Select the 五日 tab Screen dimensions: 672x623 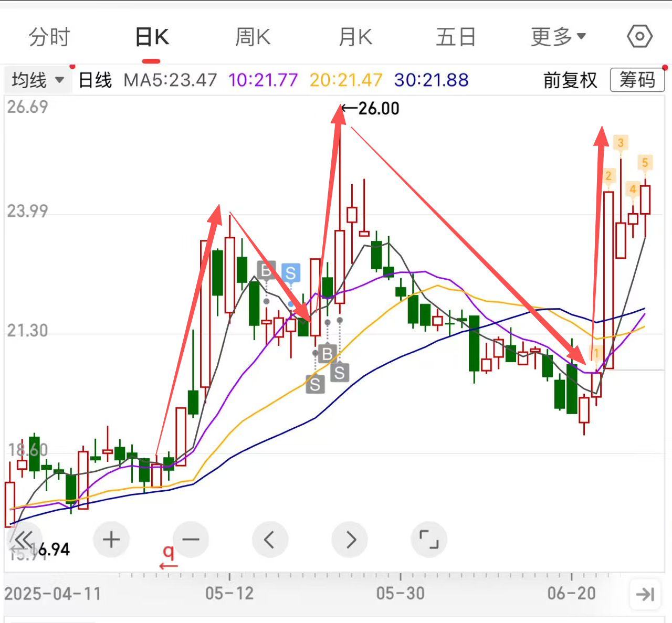(x=455, y=37)
